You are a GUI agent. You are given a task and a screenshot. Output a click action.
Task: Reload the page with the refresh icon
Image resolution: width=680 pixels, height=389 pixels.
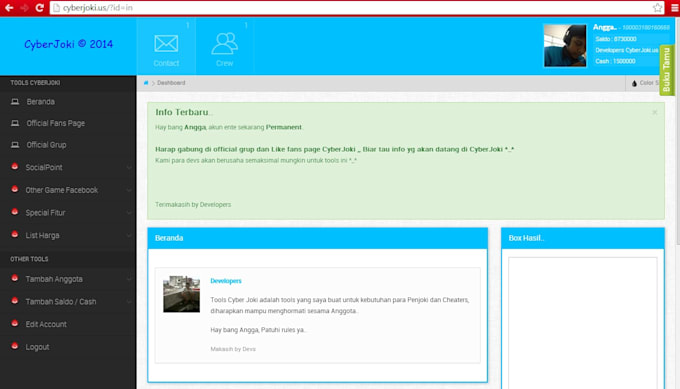[x=39, y=7]
